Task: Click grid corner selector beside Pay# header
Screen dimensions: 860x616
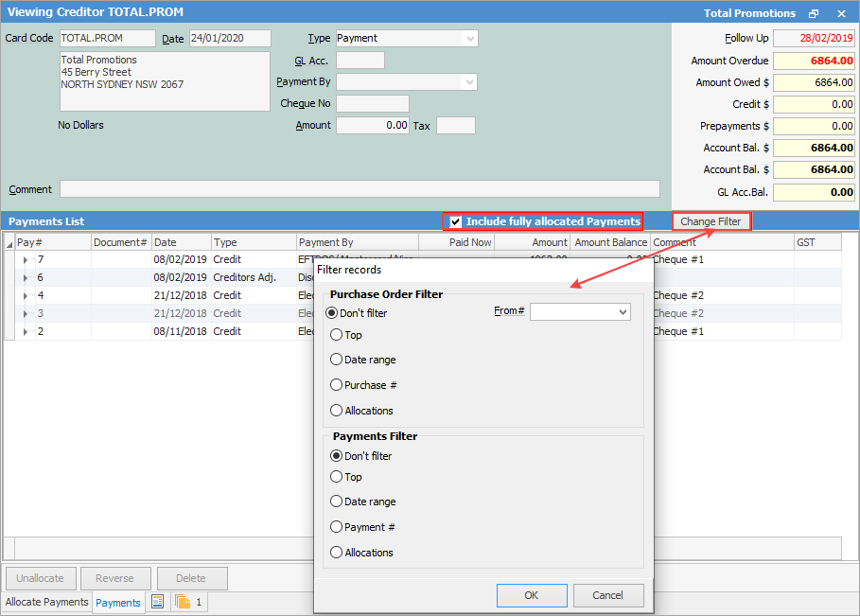Action: [9, 243]
